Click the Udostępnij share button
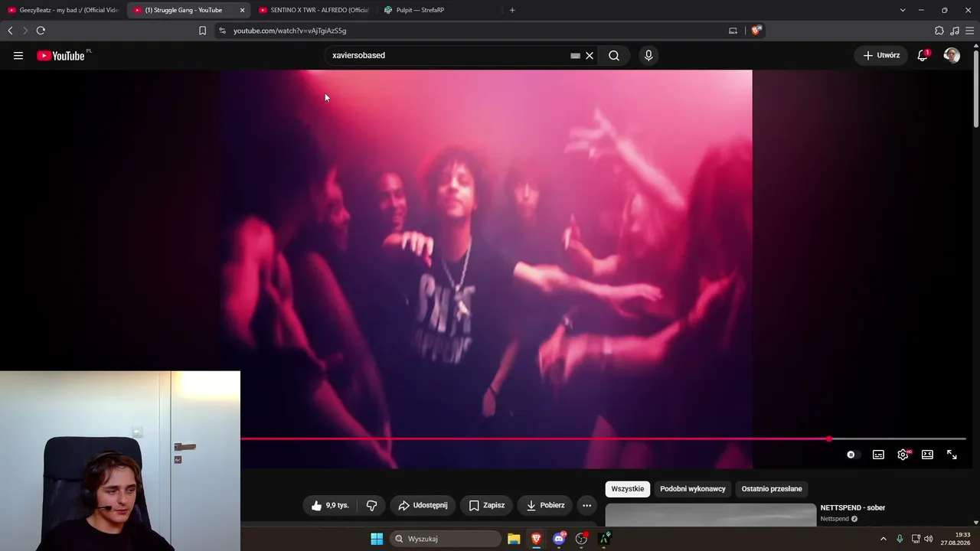The height and width of the screenshot is (551, 980). 423,506
